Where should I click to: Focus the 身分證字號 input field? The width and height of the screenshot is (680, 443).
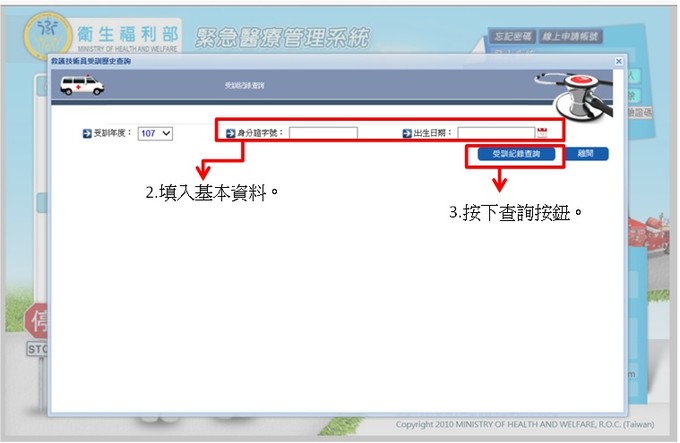[x=323, y=132]
